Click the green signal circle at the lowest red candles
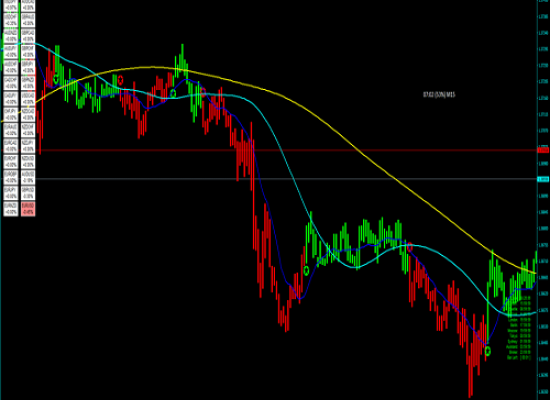This screenshot has width=550, height=400. coord(487,351)
